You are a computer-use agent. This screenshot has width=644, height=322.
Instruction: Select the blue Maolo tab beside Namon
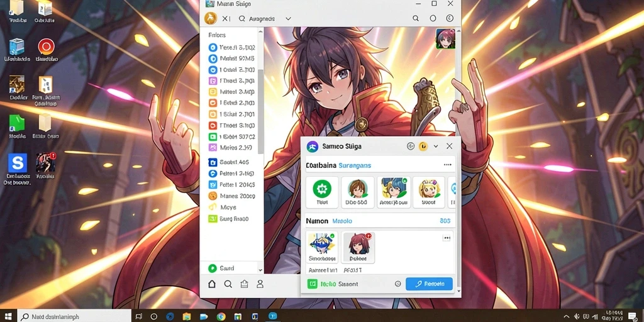click(342, 221)
